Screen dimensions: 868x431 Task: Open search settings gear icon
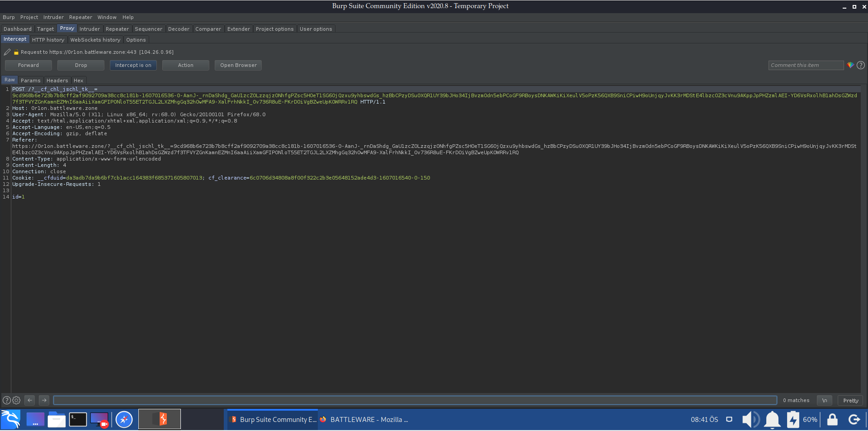coord(17,400)
